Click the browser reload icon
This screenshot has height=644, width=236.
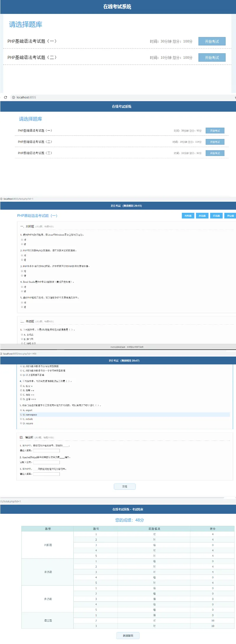pos(5,97)
